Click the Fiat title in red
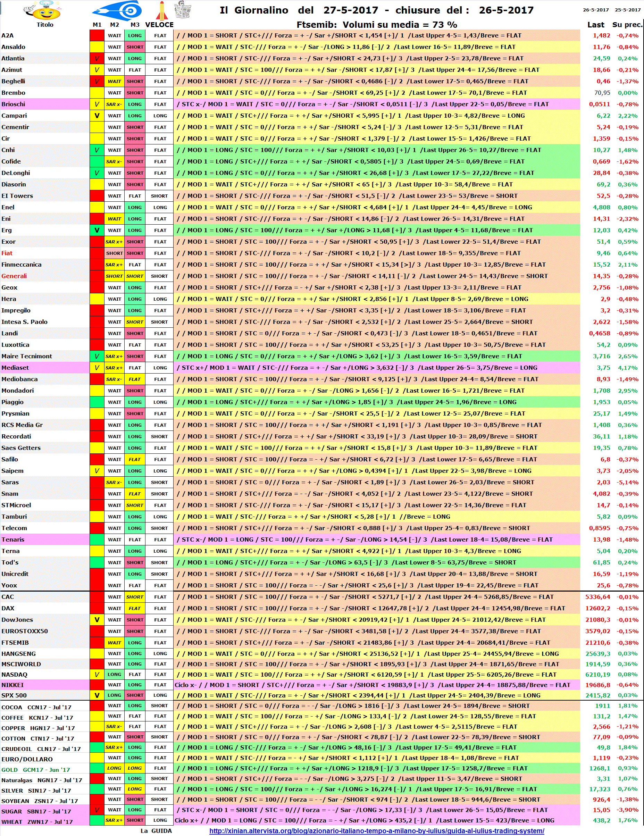This screenshot has width=644, height=836. (x=7, y=253)
